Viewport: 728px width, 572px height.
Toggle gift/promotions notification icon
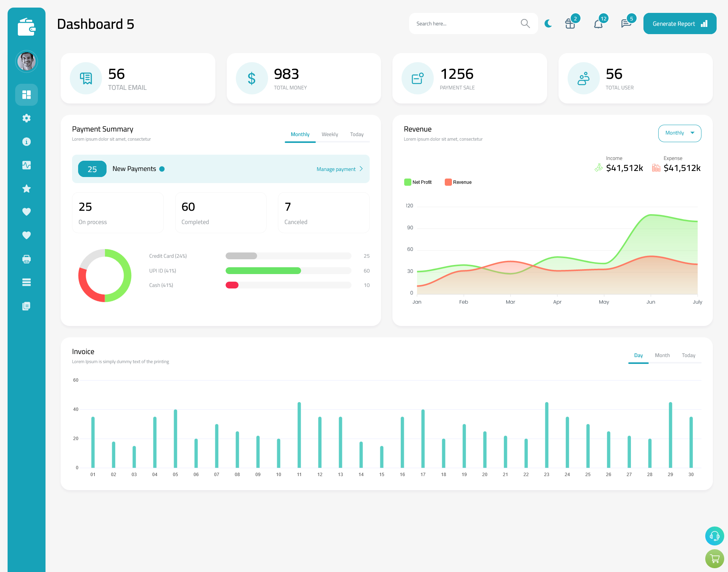tap(570, 23)
